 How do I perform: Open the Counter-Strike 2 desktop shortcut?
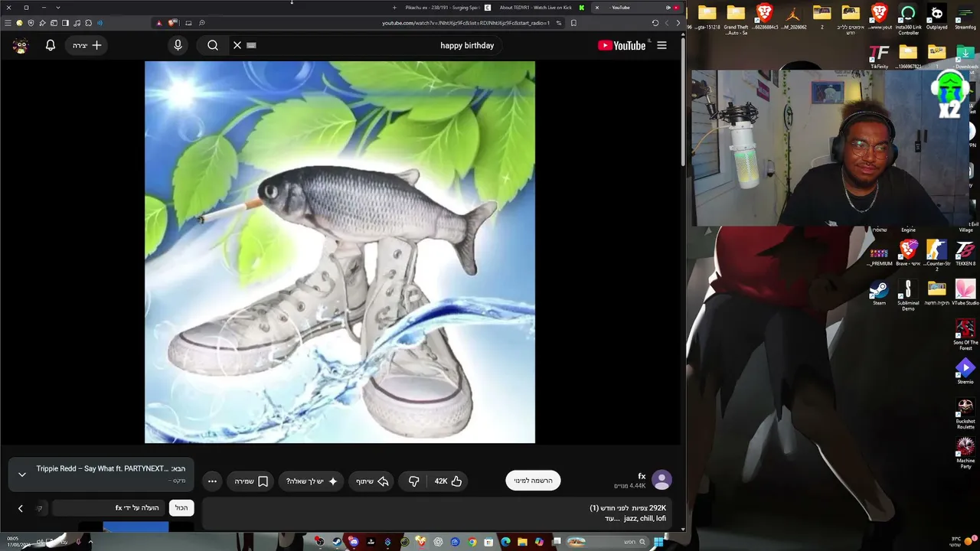[x=936, y=256]
